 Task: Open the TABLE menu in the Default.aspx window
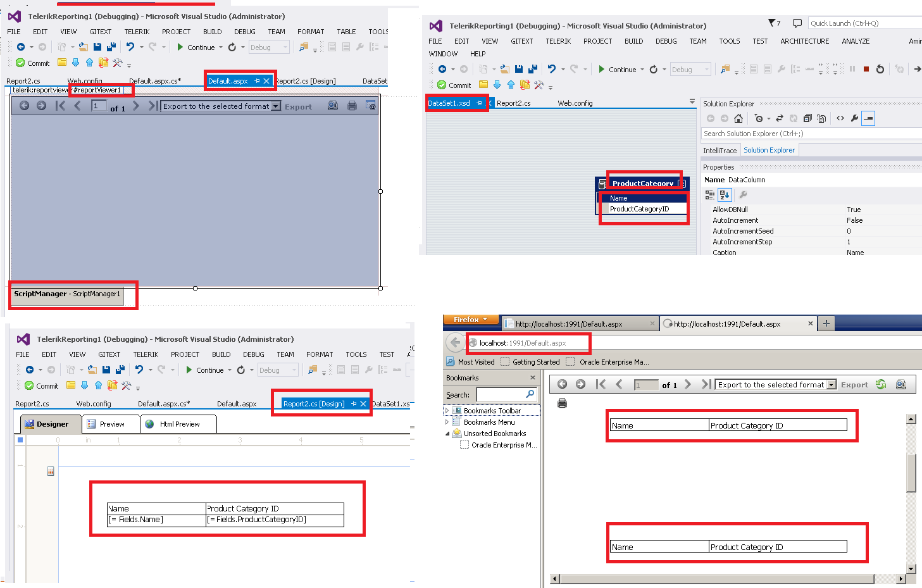pyautogui.click(x=346, y=32)
